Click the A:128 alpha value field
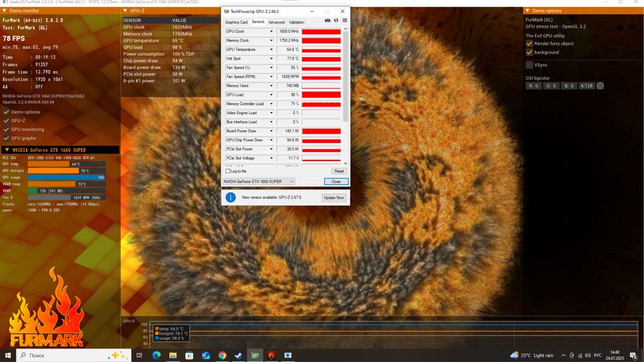Image resolution: width=644 pixels, height=362 pixels. [587, 86]
